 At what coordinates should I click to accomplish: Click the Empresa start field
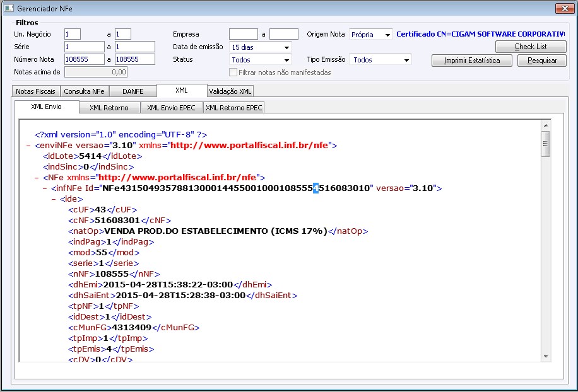pyautogui.click(x=244, y=34)
